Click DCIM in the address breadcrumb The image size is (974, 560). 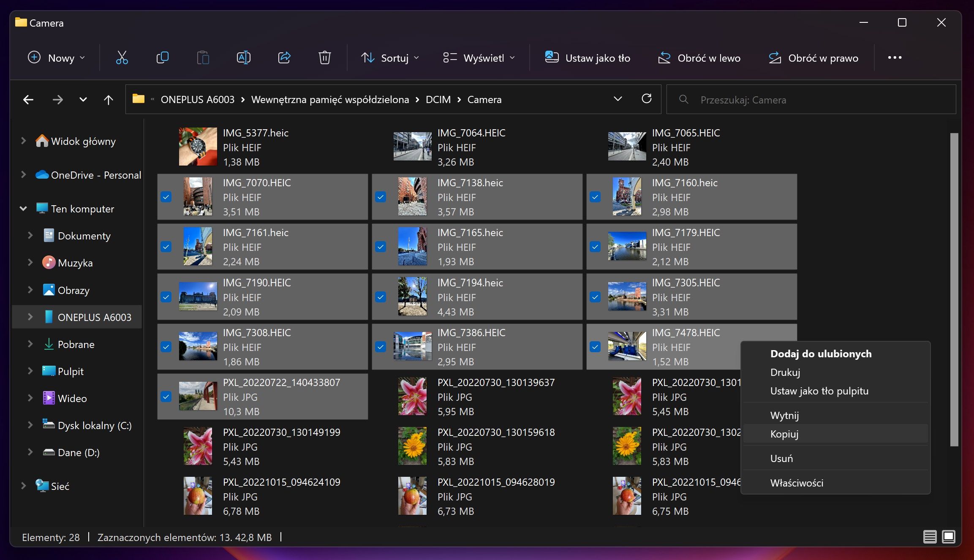pos(438,100)
